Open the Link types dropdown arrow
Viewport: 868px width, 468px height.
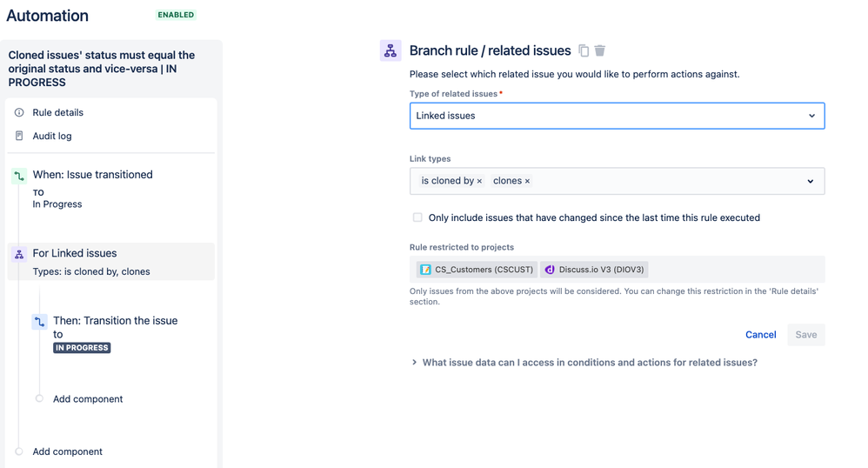tap(810, 181)
